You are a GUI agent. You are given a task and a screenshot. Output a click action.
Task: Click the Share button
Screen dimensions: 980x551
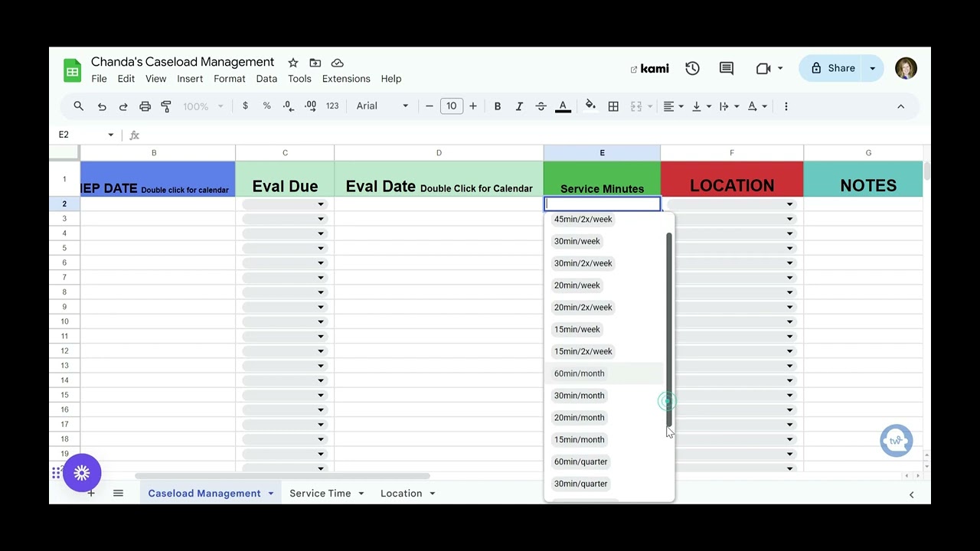832,68
